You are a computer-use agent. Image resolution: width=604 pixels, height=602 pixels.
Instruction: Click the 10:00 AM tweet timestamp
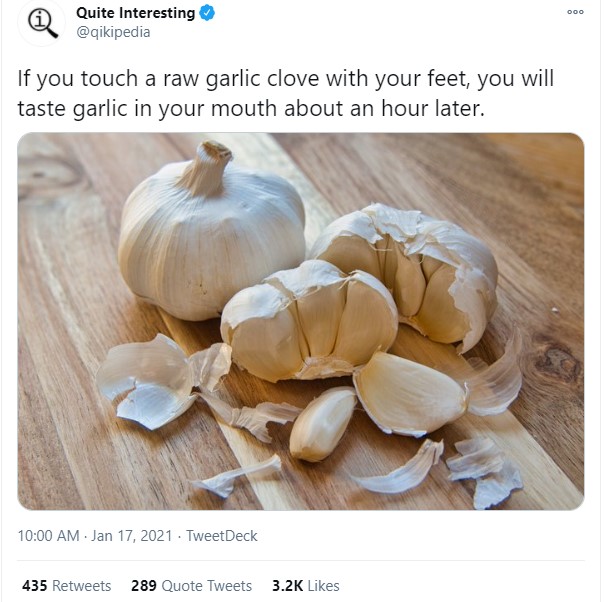point(48,536)
